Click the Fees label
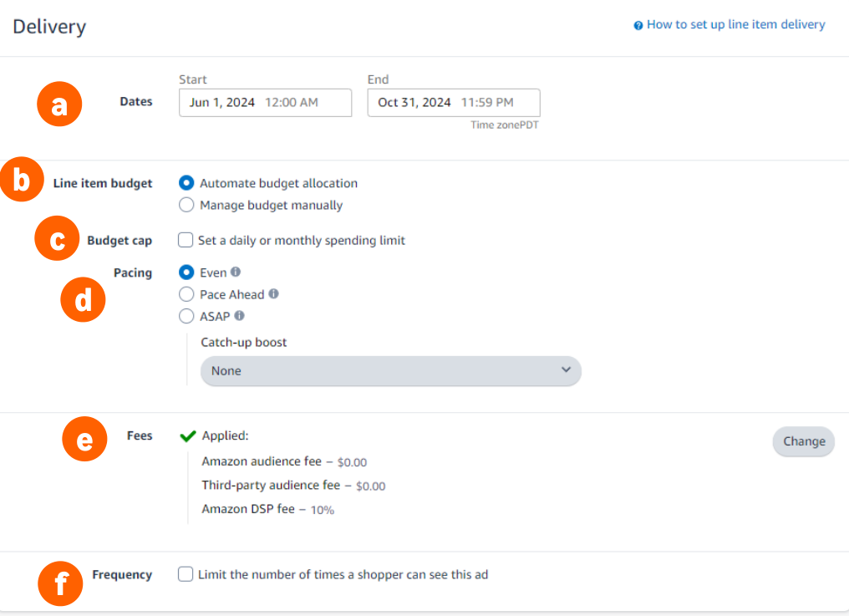The height and width of the screenshot is (616, 849). coord(140,435)
